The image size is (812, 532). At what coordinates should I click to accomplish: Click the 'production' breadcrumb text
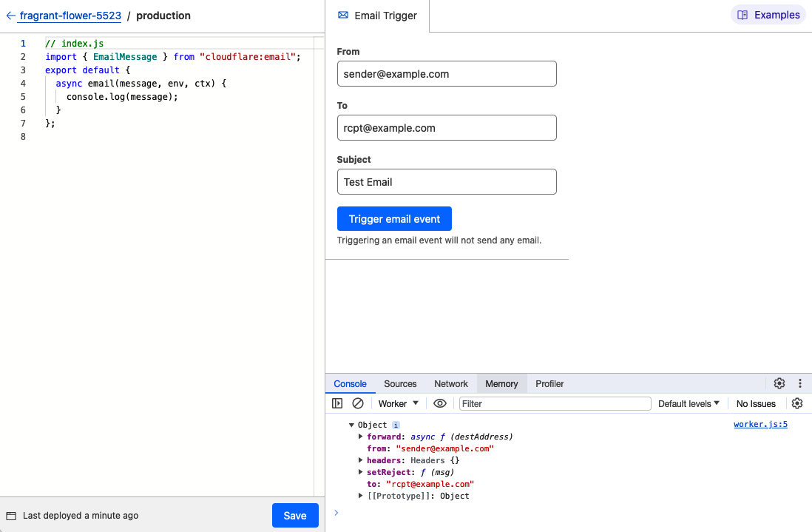pos(163,16)
